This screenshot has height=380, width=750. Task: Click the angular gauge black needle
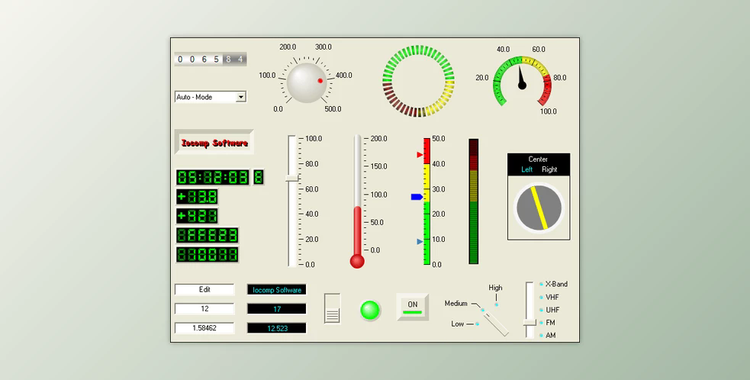click(x=521, y=78)
